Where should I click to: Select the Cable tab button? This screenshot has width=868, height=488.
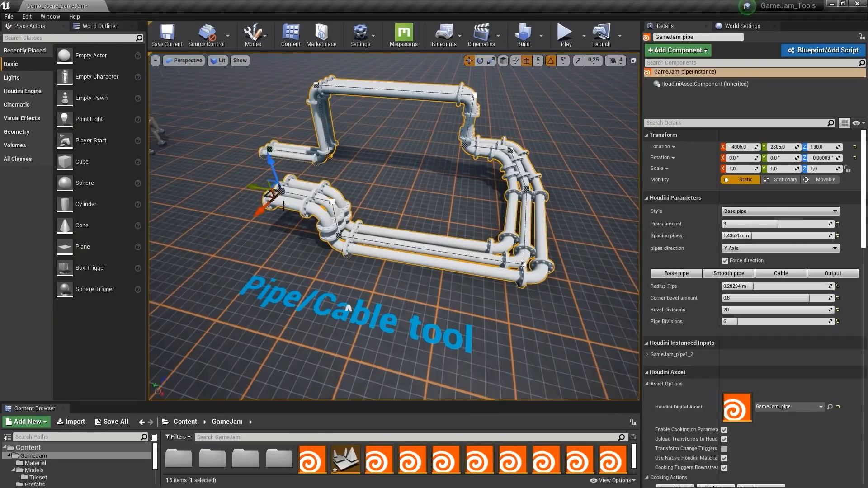click(781, 273)
